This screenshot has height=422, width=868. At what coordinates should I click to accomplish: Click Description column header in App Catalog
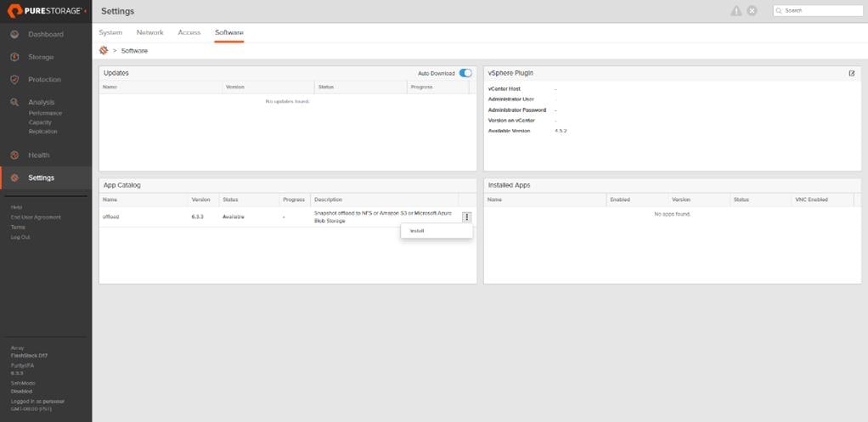point(329,200)
